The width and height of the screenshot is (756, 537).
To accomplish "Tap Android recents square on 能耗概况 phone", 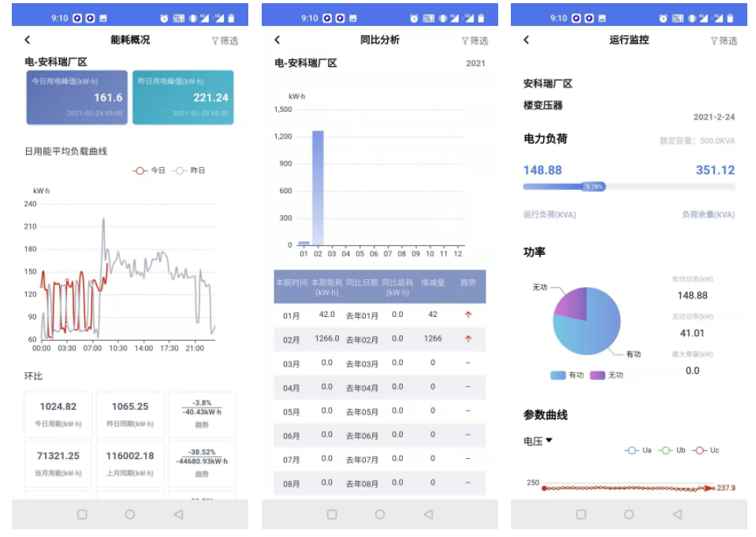I will (x=82, y=514).
